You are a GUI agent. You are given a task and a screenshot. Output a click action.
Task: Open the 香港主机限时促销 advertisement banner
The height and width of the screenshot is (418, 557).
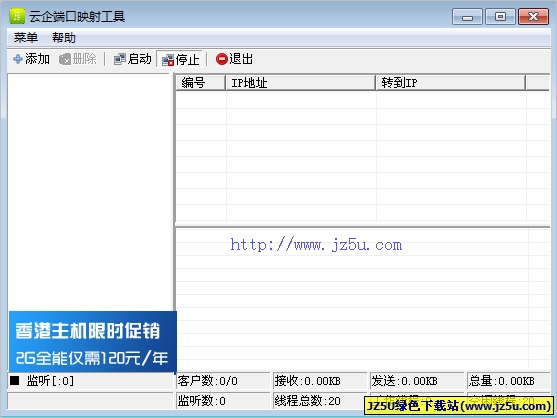click(92, 342)
